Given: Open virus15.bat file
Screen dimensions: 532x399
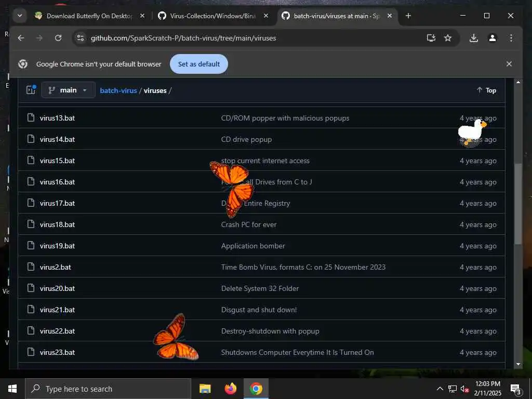Looking at the screenshot, I should (x=57, y=161).
